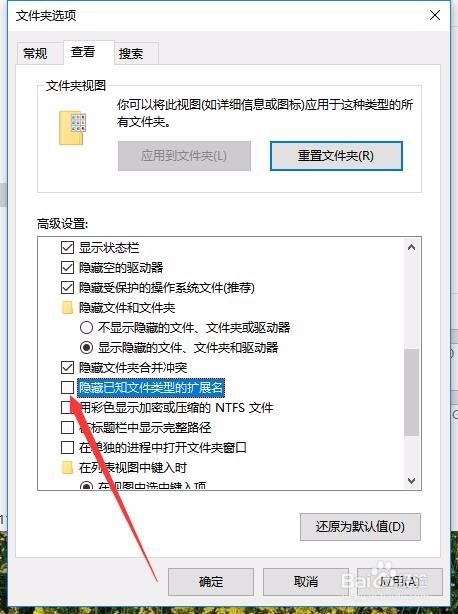Switch to the 常规 tab
Image resolution: width=458 pixels, height=614 pixels.
[x=35, y=53]
